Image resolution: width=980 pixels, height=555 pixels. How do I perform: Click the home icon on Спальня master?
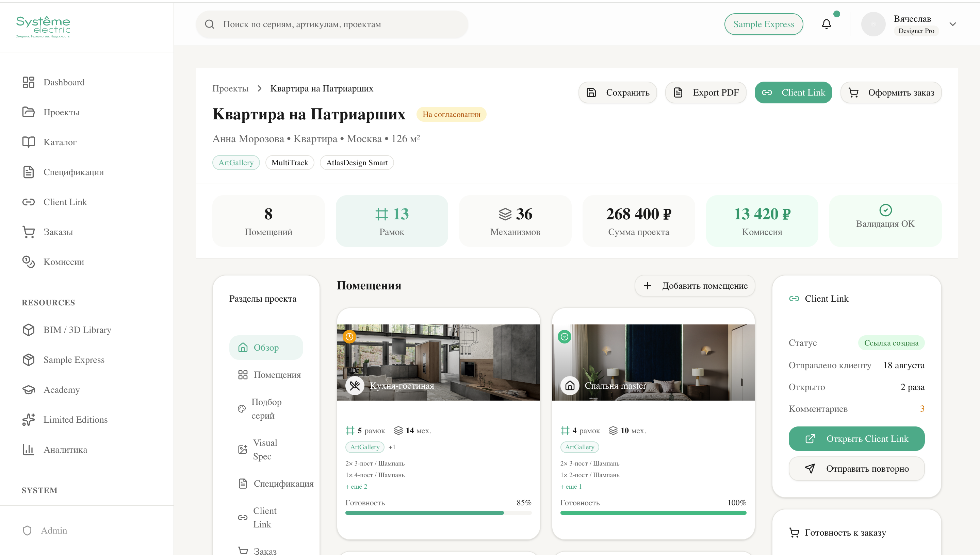tap(570, 386)
